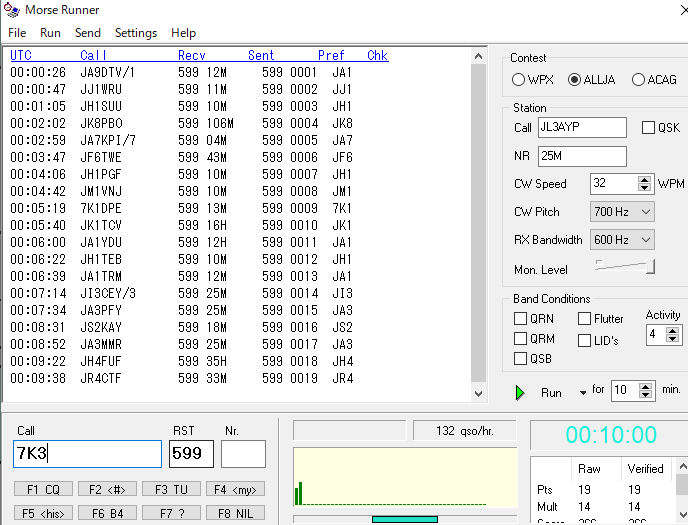Open the File menu
The height and width of the screenshot is (525, 688).
[17, 33]
